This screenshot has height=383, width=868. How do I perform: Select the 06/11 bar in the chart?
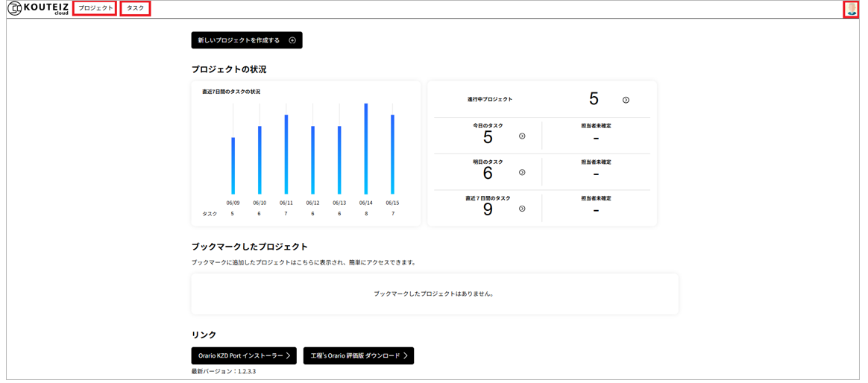point(286,154)
